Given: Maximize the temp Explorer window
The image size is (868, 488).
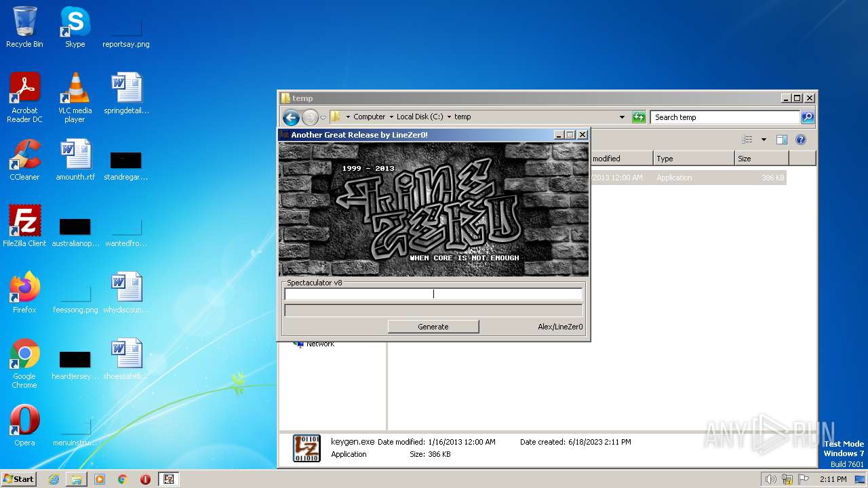Looking at the screenshot, I should [x=797, y=98].
